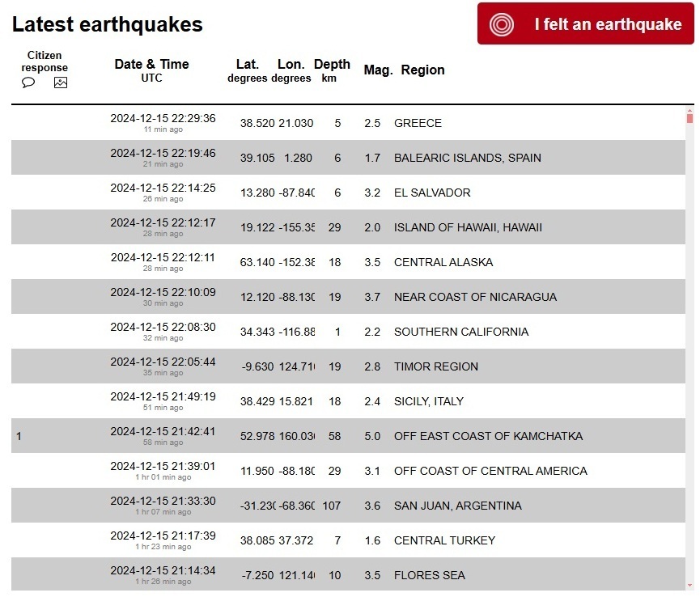Sort by the Date & Time column header
Image resolution: width=700 pixels, height=597 pixels.
151,65
